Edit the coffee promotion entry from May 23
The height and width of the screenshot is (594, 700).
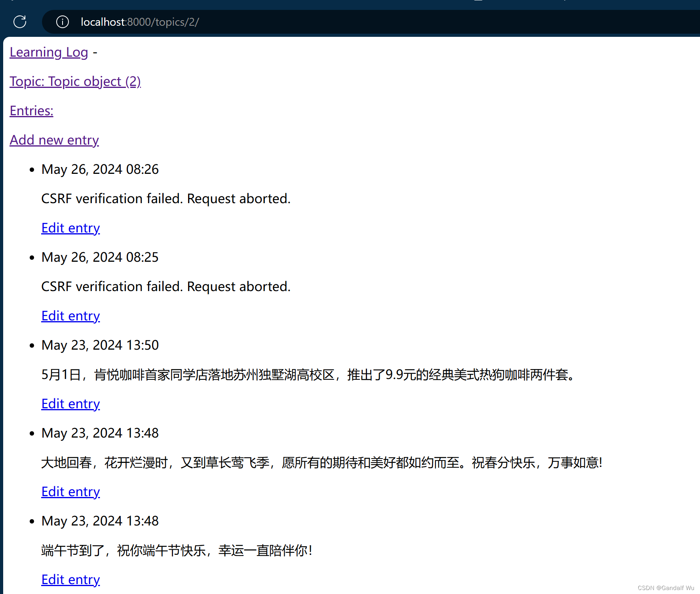(70, 404)
